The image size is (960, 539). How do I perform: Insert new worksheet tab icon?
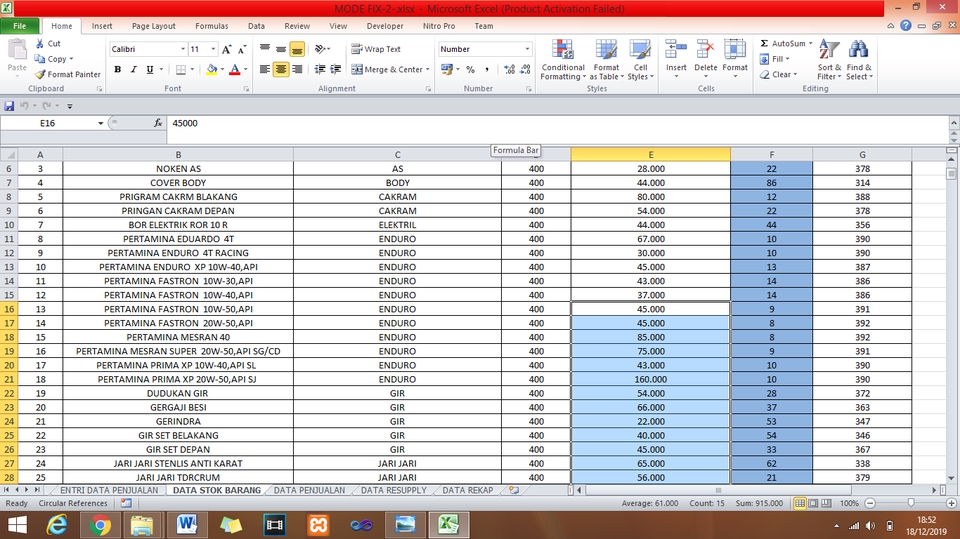click(x=514, y=490)
